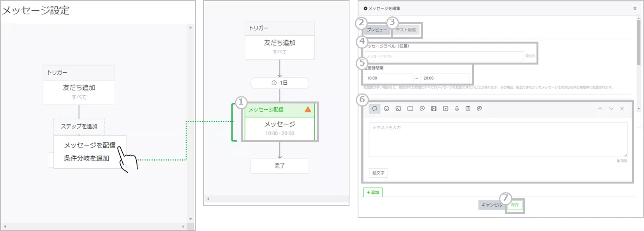
Task: Open the 1日 delay step
Action: click(280, 83)
